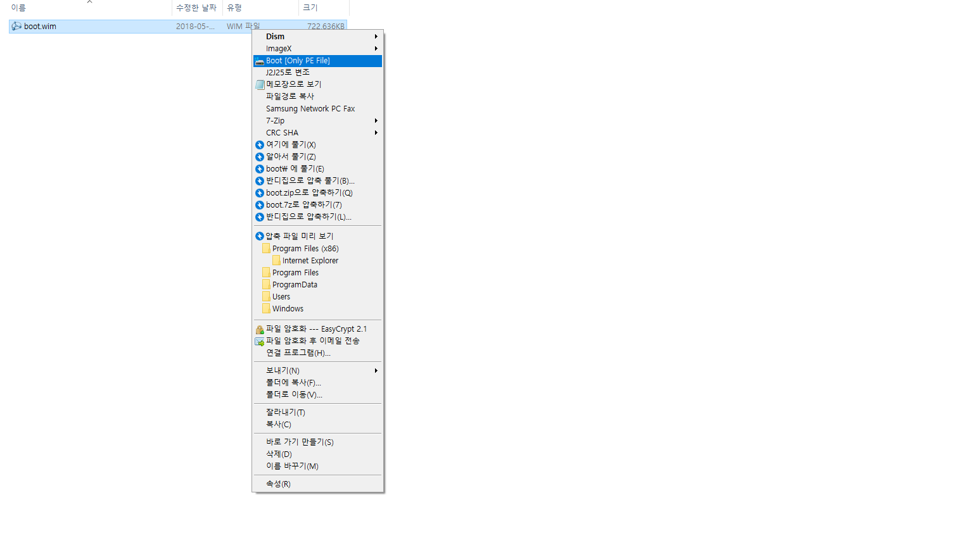The image size is (980, 538).
Task: Click the EasyCrypt lock icon beside 파일 암호화
Action: [x=260, y=330]
